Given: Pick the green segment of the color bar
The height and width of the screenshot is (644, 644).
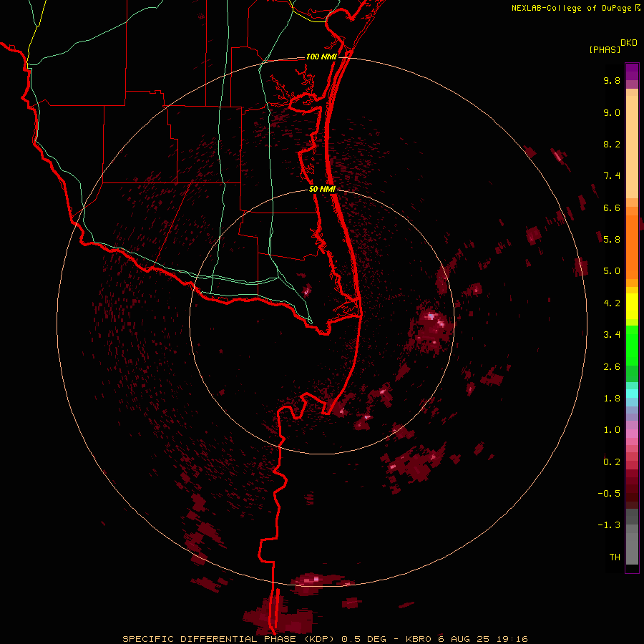Looking at the screenshot, I should point(632,345).
